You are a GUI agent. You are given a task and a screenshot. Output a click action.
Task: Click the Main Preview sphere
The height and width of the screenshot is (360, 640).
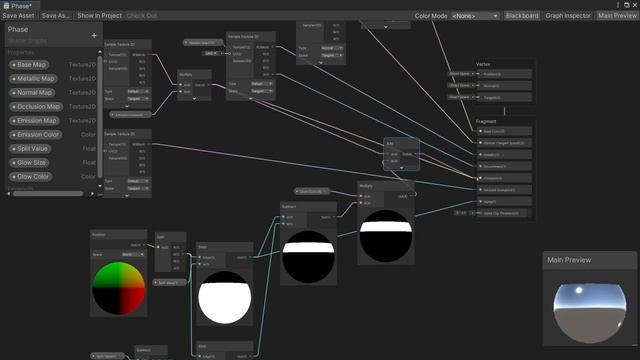[x=589, y=313]
